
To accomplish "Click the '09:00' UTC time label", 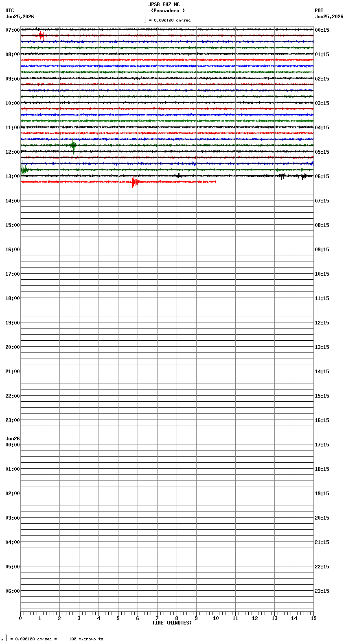I will tap(13, 79).
